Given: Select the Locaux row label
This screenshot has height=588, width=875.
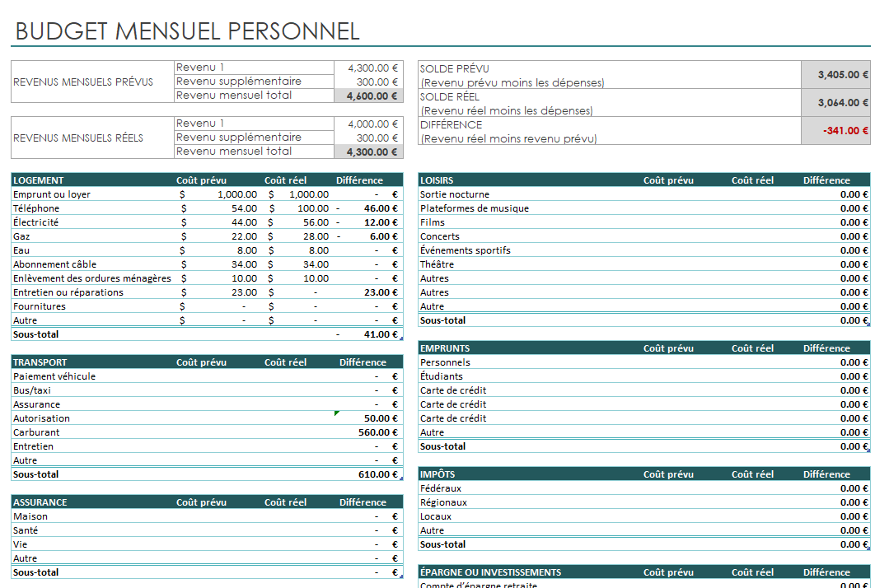Looking at the screenshot, I should 435,516.
